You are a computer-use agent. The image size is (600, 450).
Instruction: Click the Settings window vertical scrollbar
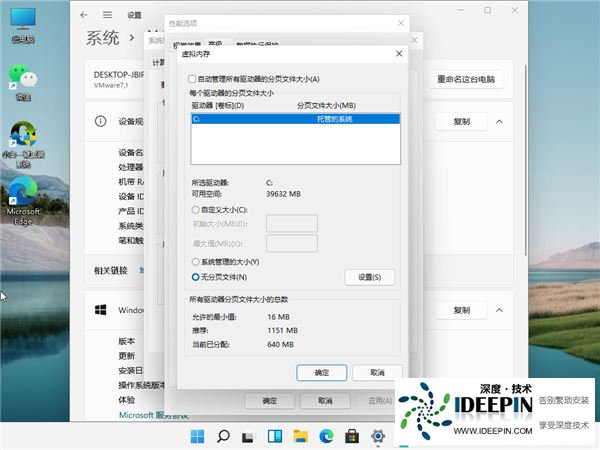(526, 161)
